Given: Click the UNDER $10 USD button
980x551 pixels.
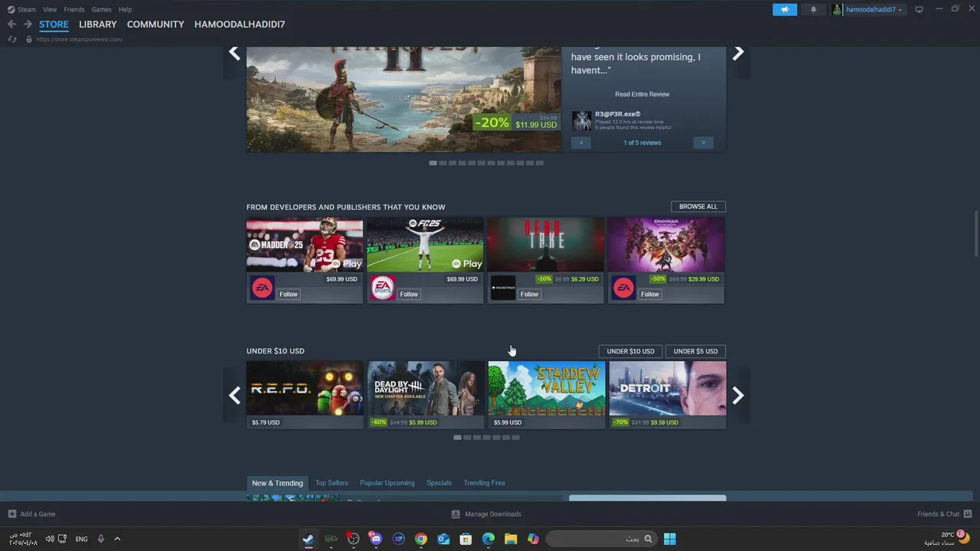Looking at the screenshot, I should (631, 351).
